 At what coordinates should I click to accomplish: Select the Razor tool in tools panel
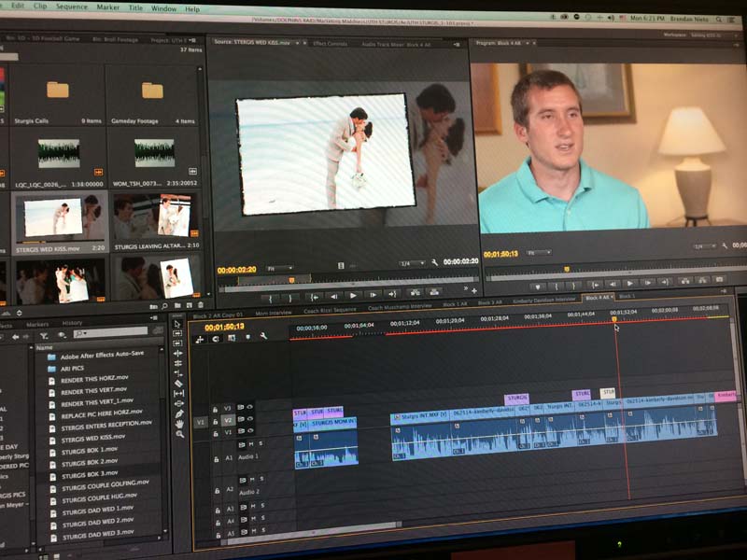pyautogui.click(x=178, y=384)
